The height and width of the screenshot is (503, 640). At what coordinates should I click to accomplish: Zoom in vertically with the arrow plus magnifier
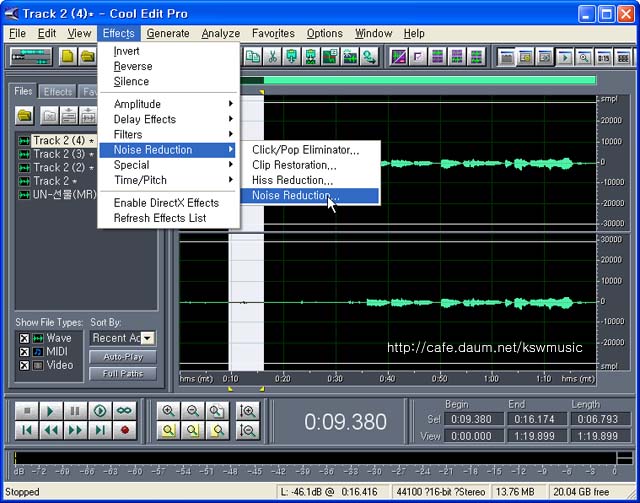pos(247,411)
